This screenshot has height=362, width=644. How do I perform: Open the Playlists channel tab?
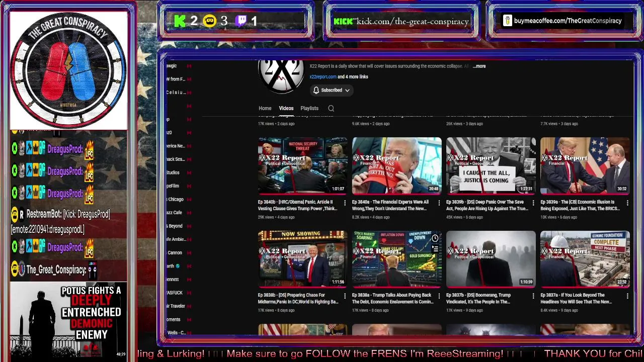point(309,108)
